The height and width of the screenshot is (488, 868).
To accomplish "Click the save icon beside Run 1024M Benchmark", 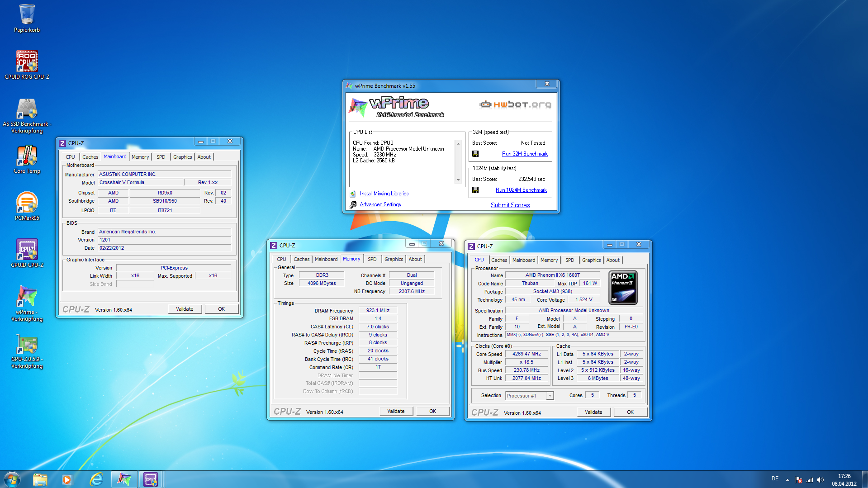I will (x=475, y=190).
